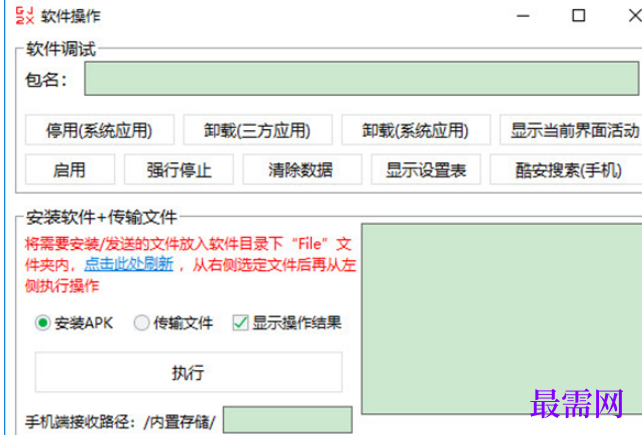642x435 pixels.
Task: Click 显示设置表 button
Action: point(426,170)
